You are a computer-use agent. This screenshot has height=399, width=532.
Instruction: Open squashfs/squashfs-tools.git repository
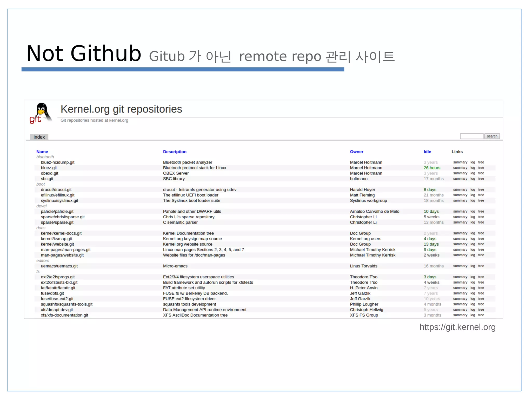[x=66, y=304]
